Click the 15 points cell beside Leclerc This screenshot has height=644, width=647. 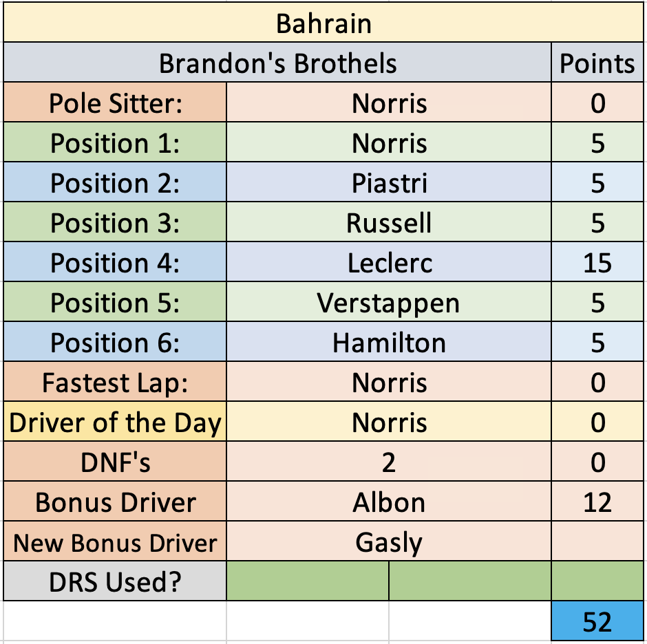pos(597,262)
